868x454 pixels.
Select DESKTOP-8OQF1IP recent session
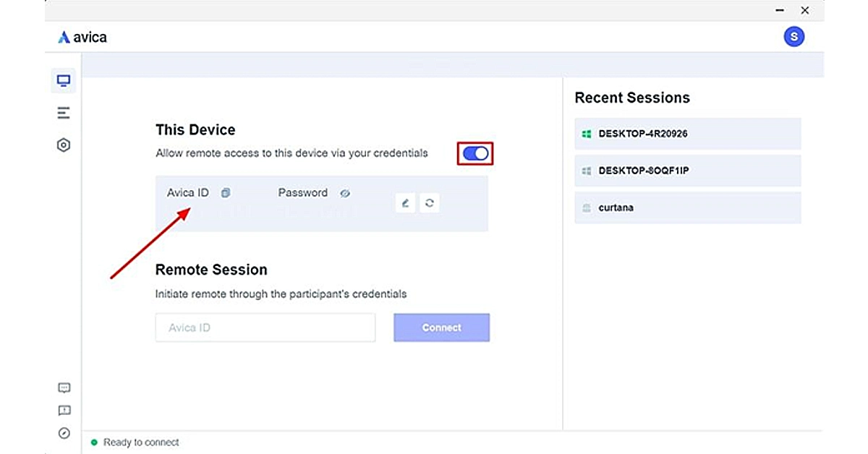click(x=688, y=171)
